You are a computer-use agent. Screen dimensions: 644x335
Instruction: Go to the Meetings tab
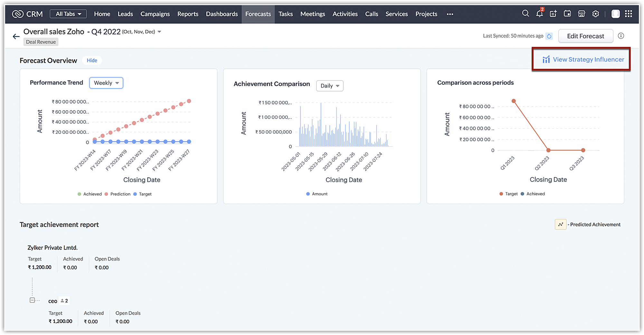[x=313, y=14]
